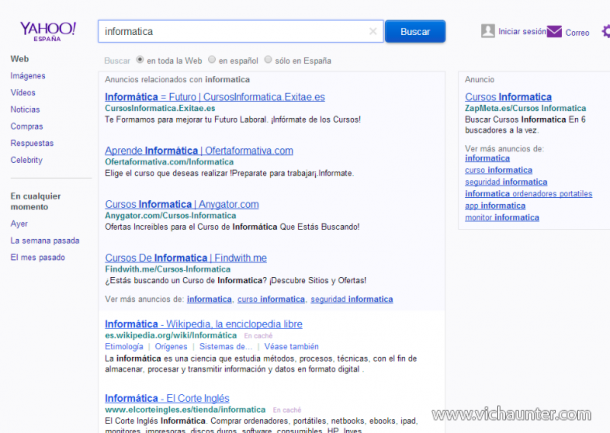Click sidebar 'informatica ordenadores portatiles' link
610x433 pixels.
point(528,194)
